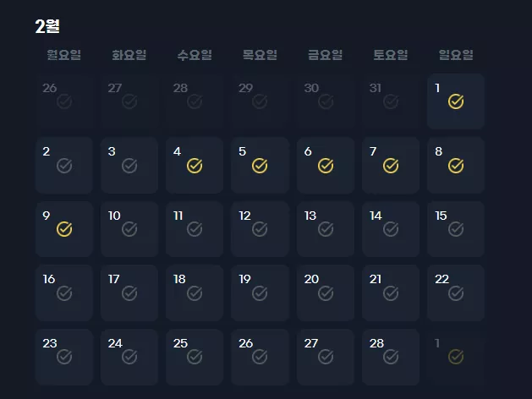Click the 일요일 column header
Image resolution: width=532 pixels, height=399 pixels.
456,55
